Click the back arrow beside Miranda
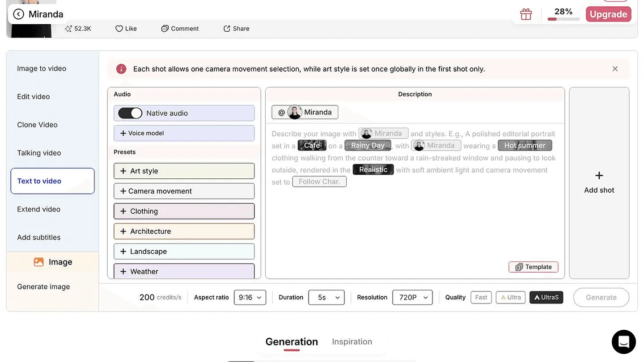The height and width of the screenshot is (362, 644). click(18, 14)
